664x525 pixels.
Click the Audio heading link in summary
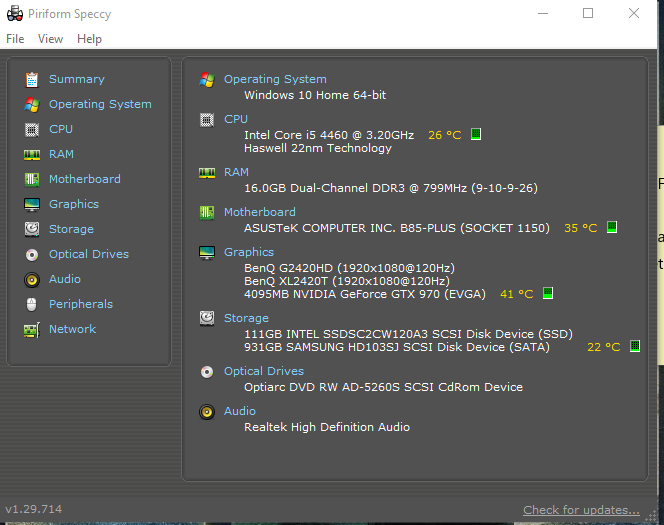point(240,411)
